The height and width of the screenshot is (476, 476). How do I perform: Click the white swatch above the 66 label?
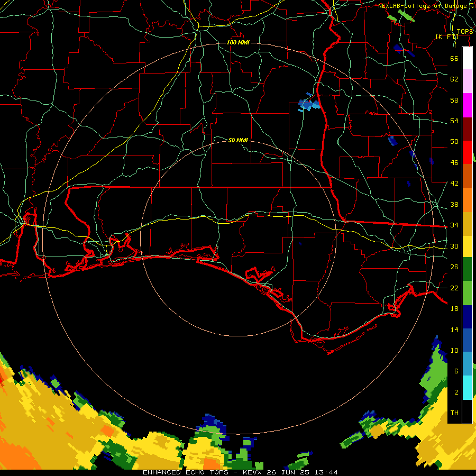click(x=467, y=58)
